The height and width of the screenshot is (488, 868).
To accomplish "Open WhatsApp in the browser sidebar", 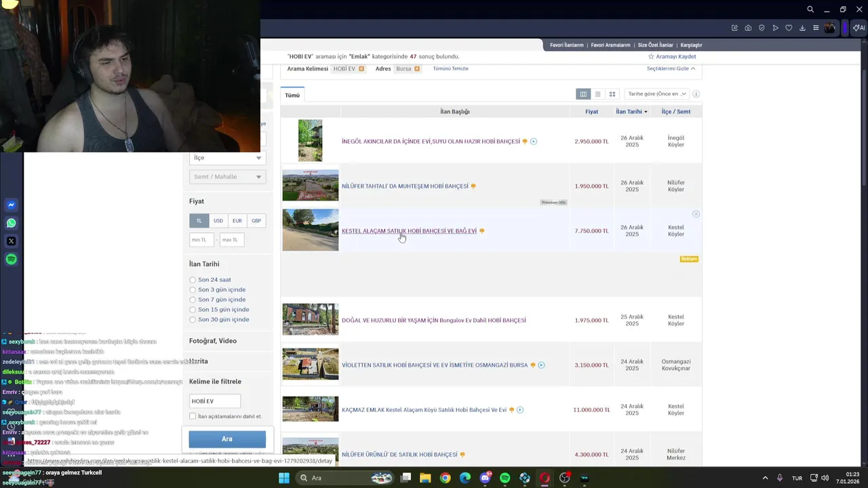I will click(x=11, y=223).
